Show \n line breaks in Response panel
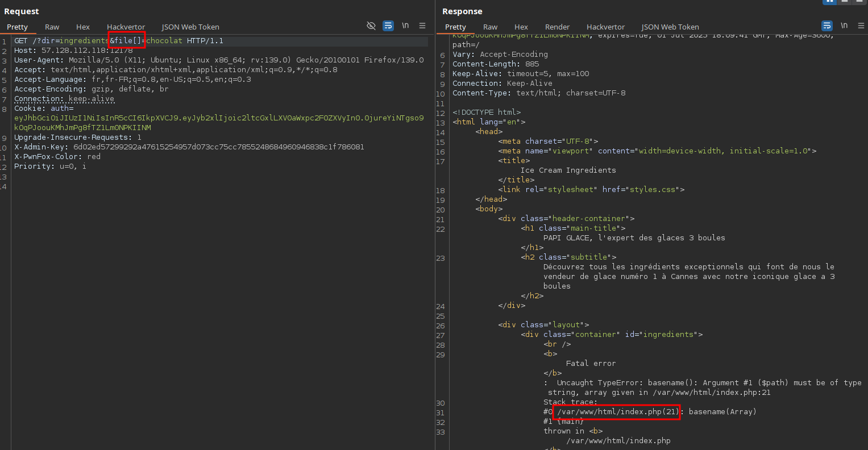Viewport: 868px width, 450px height. click(844, 26)
